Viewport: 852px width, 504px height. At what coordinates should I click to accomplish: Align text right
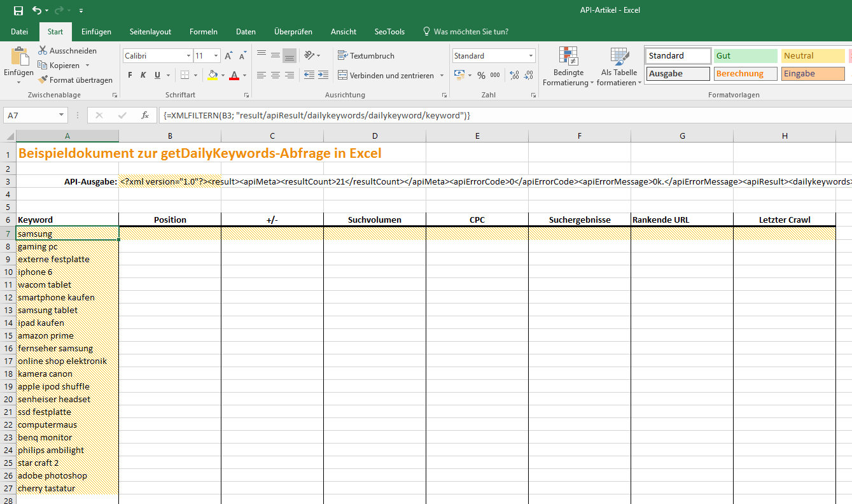click(x=290, y=75)
